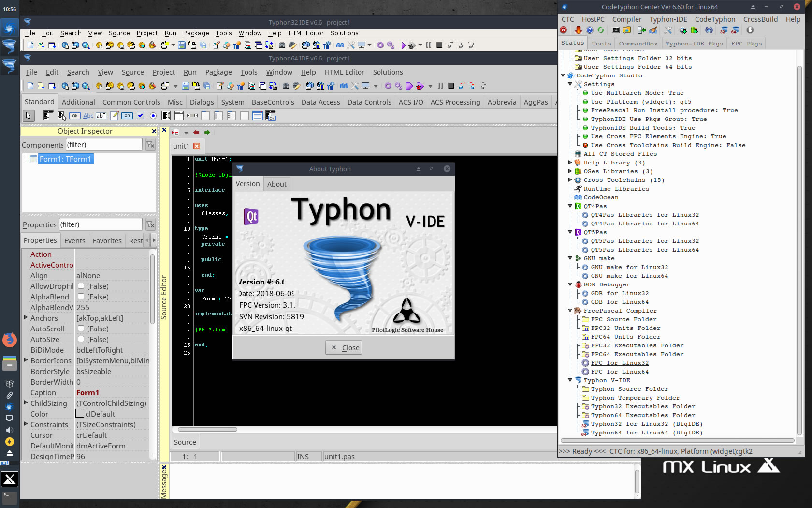Toggle AutoSize checkbox in Object Inspector
Image resolution: width=812 pixels, height=508 pixels.
[x=81, y=339]
